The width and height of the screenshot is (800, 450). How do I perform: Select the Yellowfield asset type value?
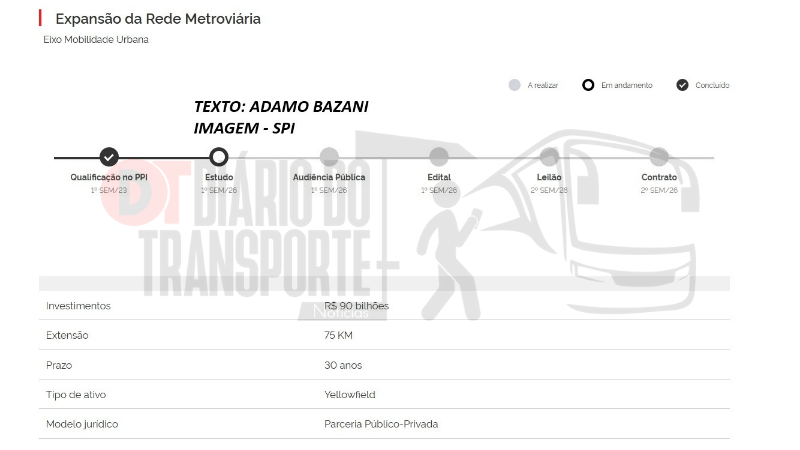350,394
